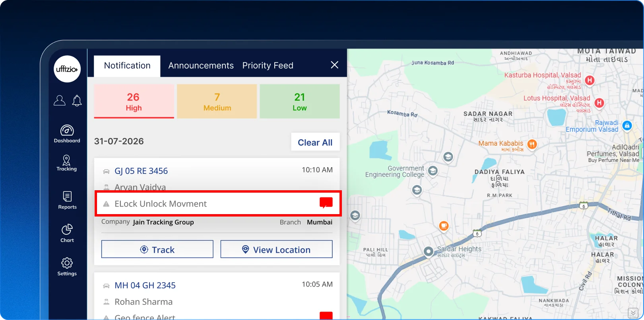The height and width of the screenshot is (320, 644).
Task: Click branch value Mumbai
Action: coord(320,222)
